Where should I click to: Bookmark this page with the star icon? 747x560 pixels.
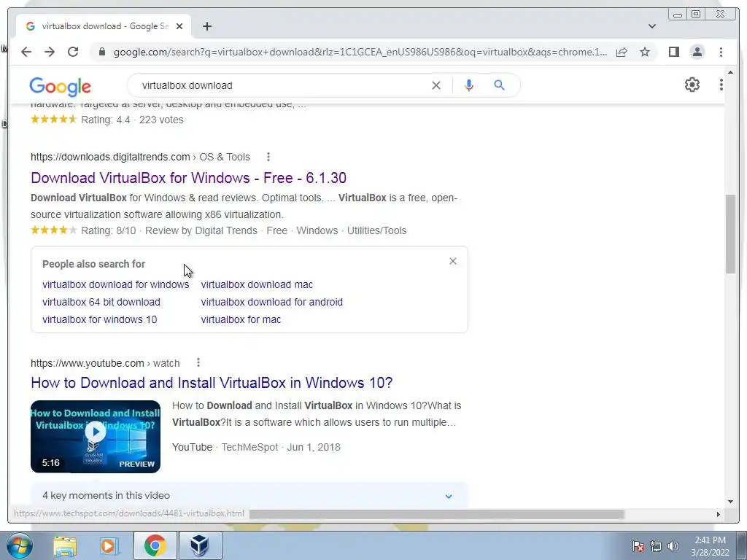[x=645, y=52]
